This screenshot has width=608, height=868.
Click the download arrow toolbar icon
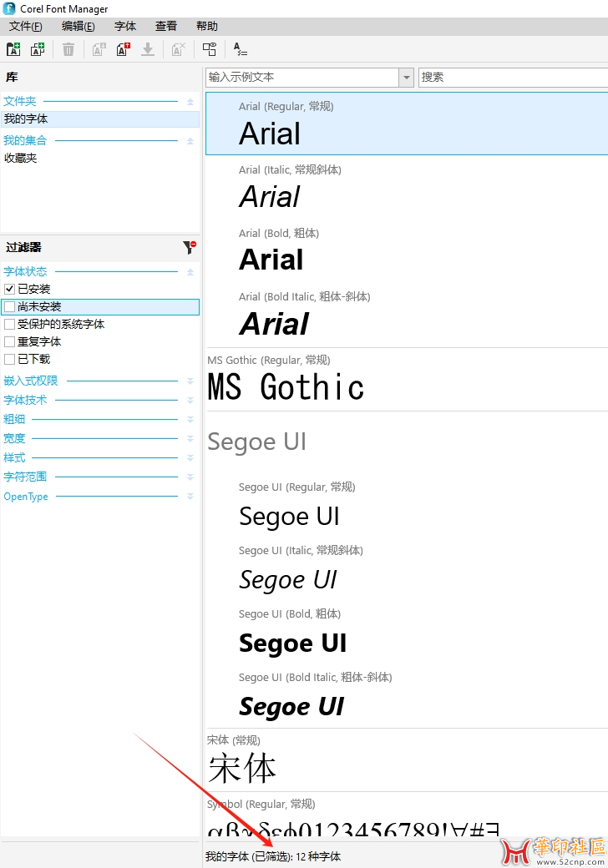tap(148, 50)
